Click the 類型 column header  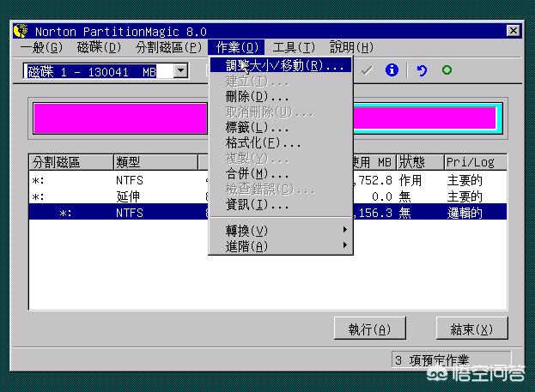[155, 162]
